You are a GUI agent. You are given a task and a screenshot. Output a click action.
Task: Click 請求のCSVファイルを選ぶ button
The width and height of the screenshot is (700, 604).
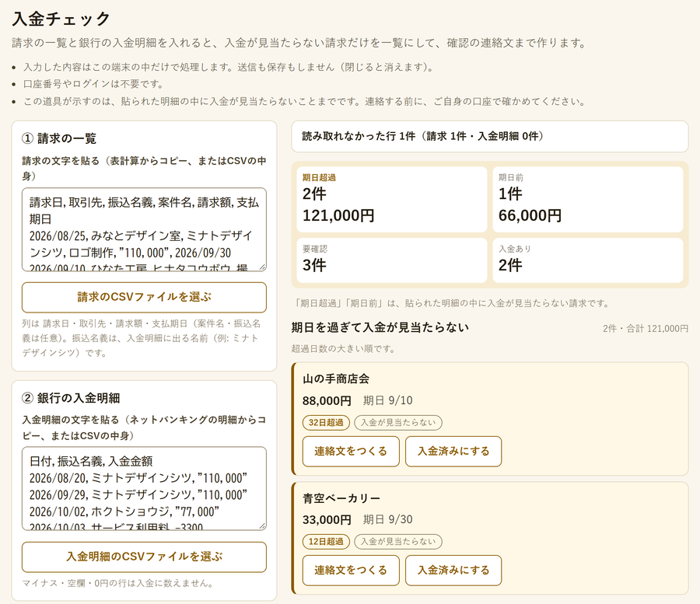[144, 297]
